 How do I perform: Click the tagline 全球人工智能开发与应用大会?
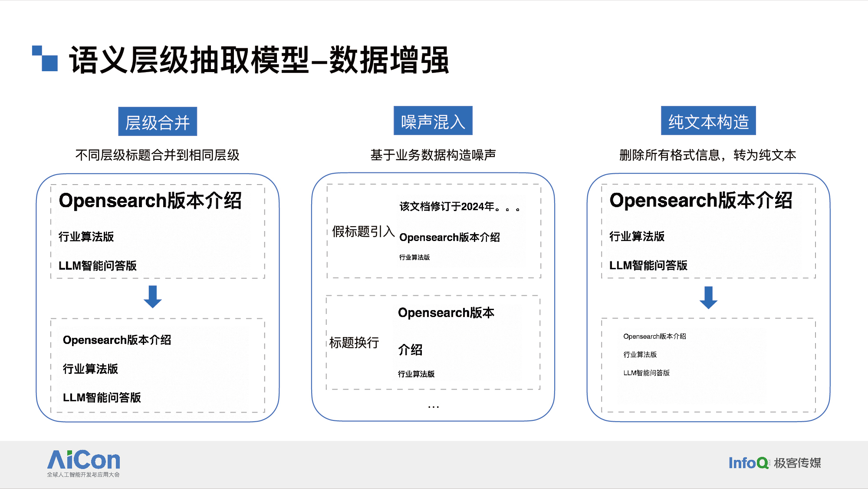click(83, 475)
